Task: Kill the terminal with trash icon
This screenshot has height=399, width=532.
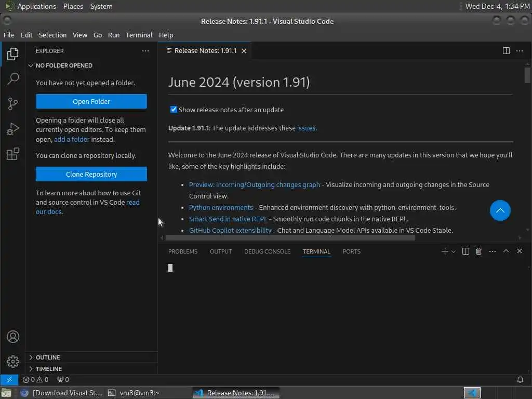Action: pyautogui.click(x=478, y=251)
